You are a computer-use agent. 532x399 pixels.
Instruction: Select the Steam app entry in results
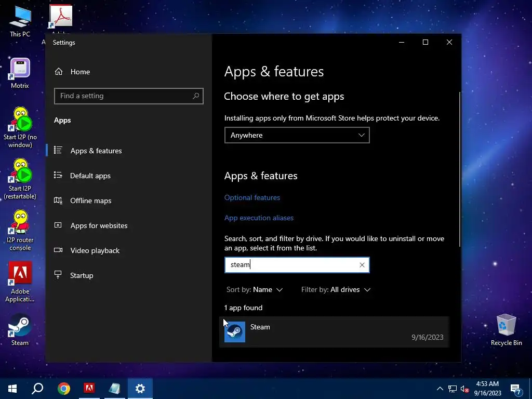pyautogui.click(x=334, y=332)
